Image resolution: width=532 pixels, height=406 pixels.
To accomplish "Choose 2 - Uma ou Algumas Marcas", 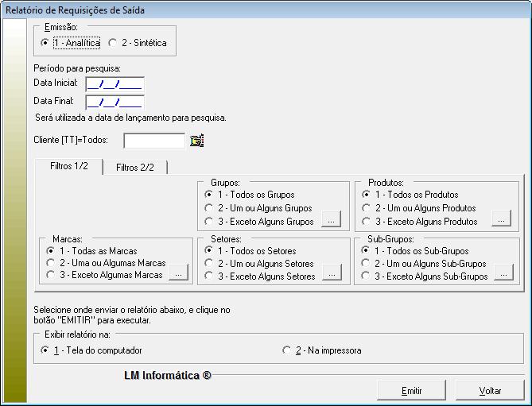I will (52, 263).
